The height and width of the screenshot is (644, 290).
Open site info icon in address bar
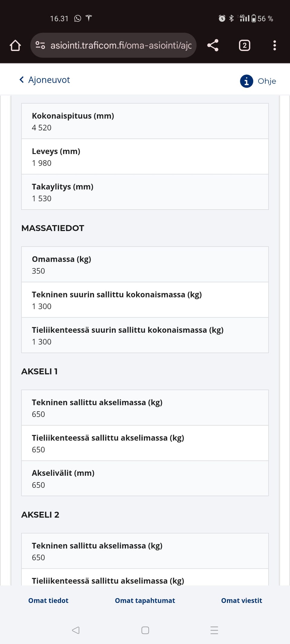click(40, 45)
